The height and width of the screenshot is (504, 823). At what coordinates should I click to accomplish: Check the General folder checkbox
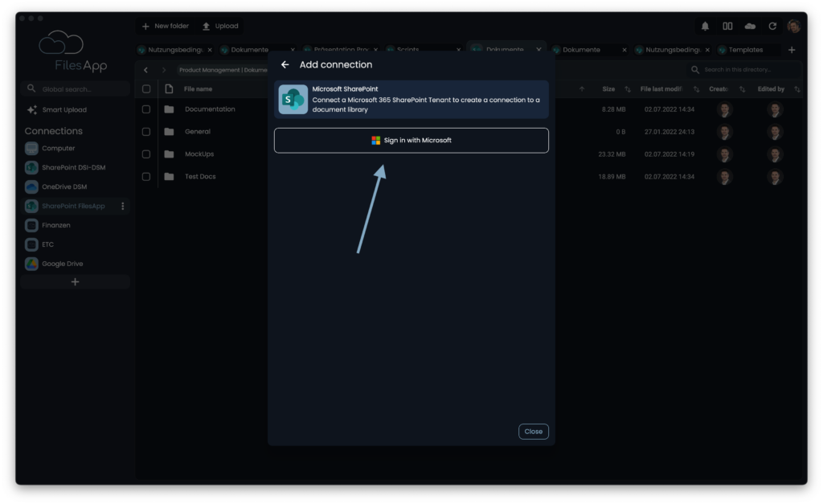pos(146,132)
